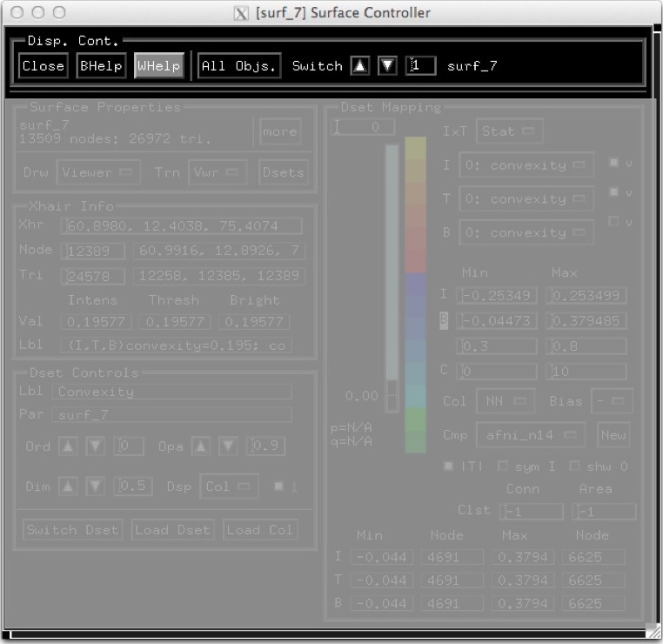Open the Cmp afni_n14 colormap dropdown

522,434
